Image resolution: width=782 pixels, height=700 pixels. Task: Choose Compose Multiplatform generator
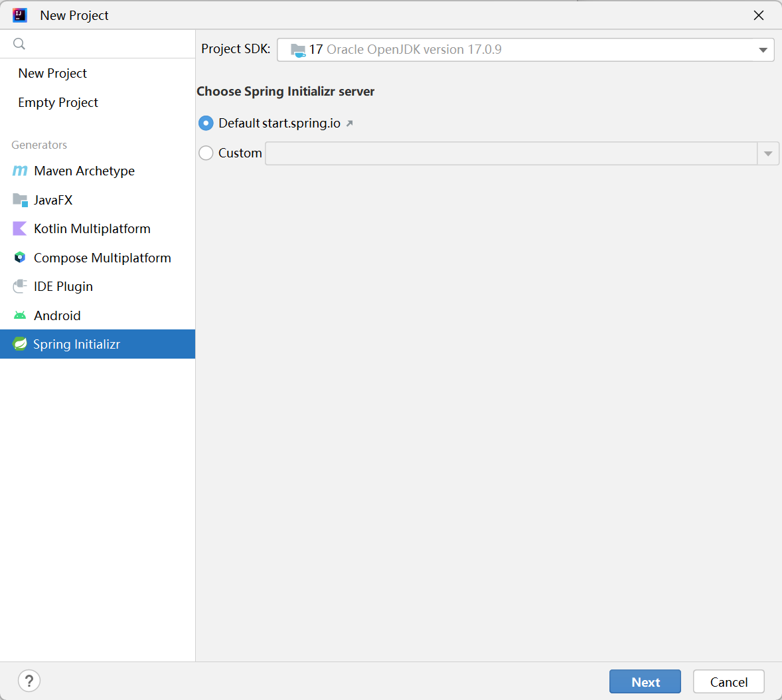tap(97, 258)
